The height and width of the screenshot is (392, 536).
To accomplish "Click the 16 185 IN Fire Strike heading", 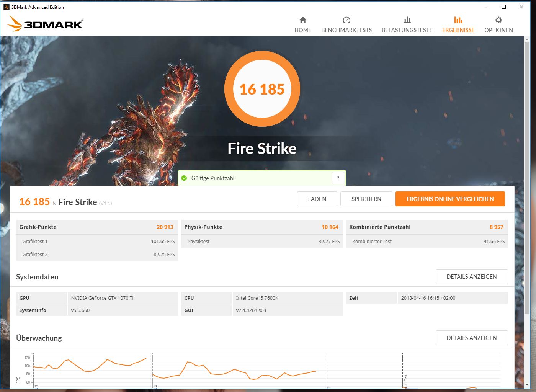I will tap(65, 202).
